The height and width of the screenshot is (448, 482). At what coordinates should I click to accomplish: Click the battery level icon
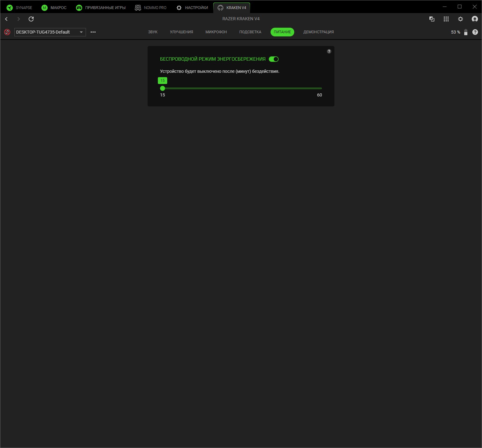pos(466,32)
